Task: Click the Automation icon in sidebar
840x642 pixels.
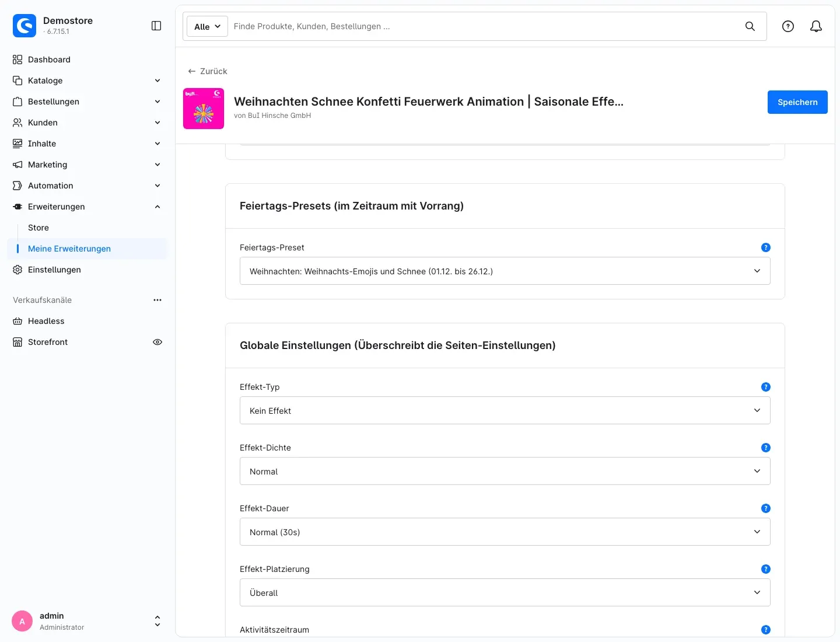Action: (17, 186)
